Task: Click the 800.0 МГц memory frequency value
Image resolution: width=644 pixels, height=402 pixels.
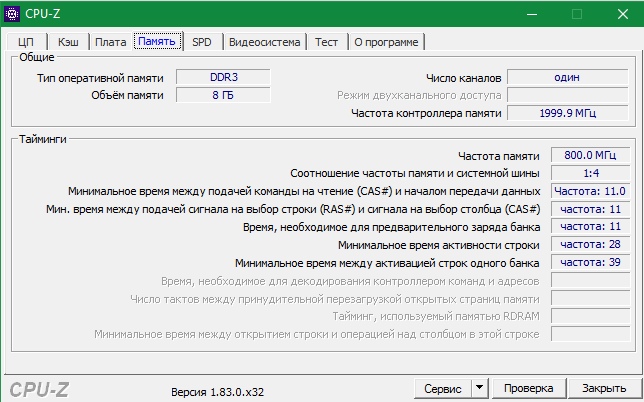Action: pos(590,155)
